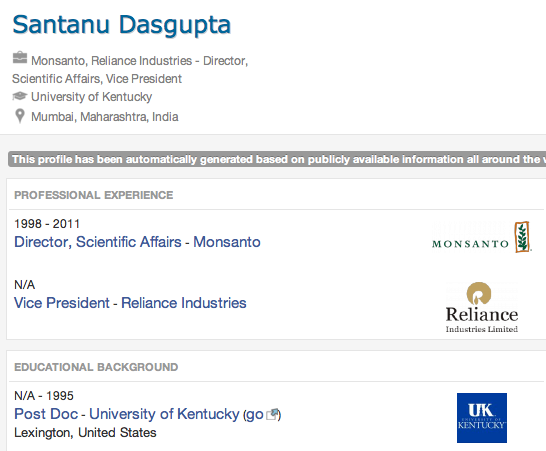
Task: Open the Vice President position link
Action: [62, 303]
